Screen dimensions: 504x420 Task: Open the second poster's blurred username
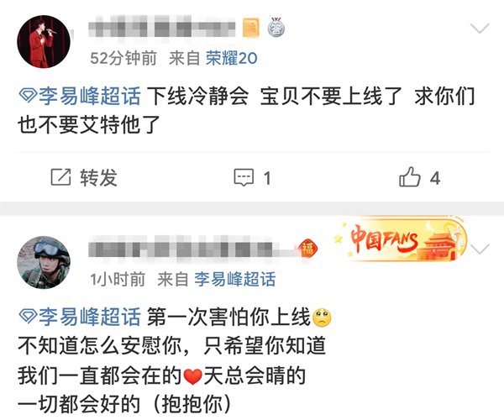pyautogui.click(x=192, y=249)
